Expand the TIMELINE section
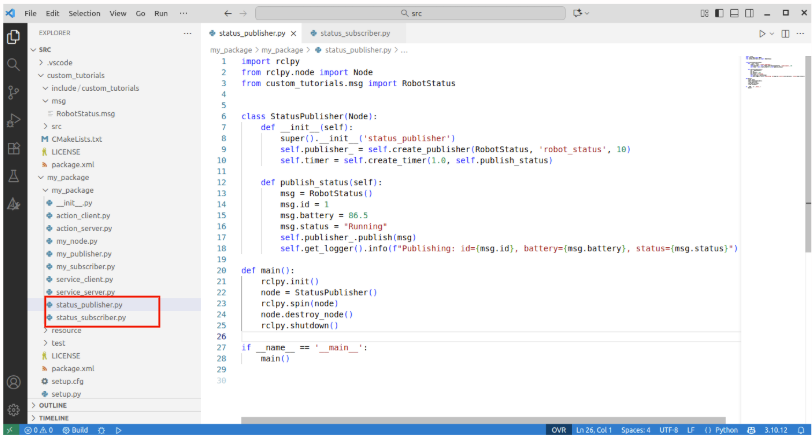 point(53,418)
